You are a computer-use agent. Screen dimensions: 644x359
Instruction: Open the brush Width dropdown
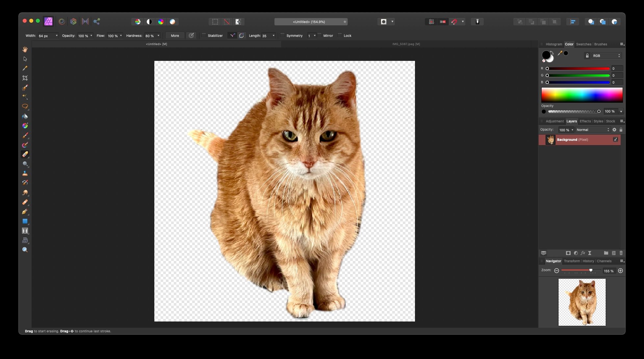(57, 36)
